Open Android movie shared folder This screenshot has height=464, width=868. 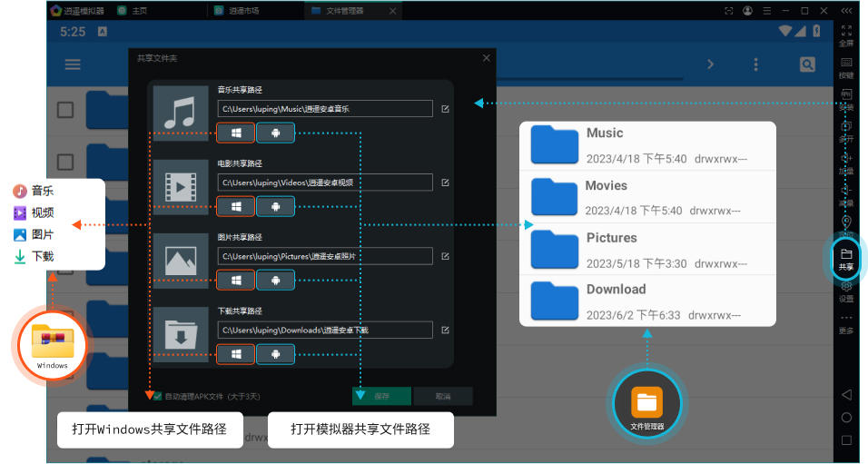pyautogui.click(x=275, y=206)
